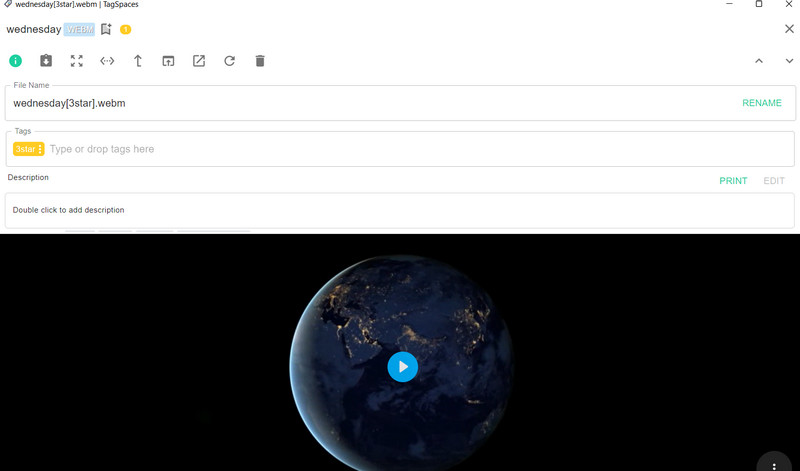800x471 pixels.
Task: Play the video of Earth
Action: 402,367
